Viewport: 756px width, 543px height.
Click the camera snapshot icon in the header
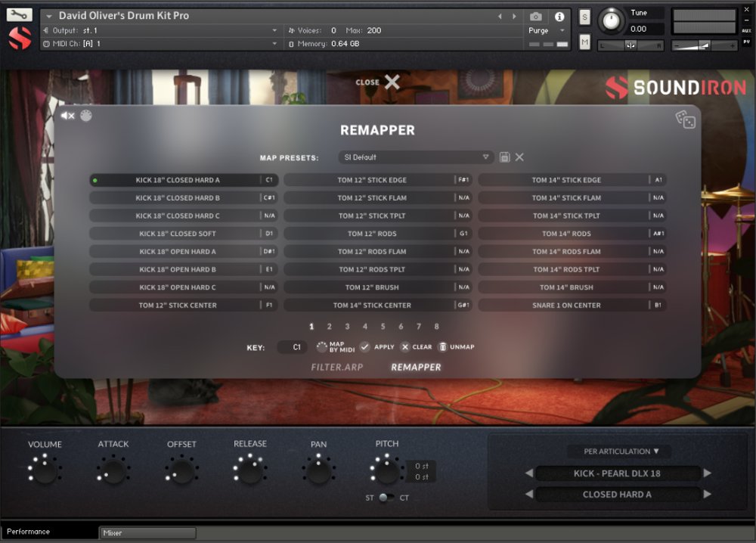click(x=534, y=17)
